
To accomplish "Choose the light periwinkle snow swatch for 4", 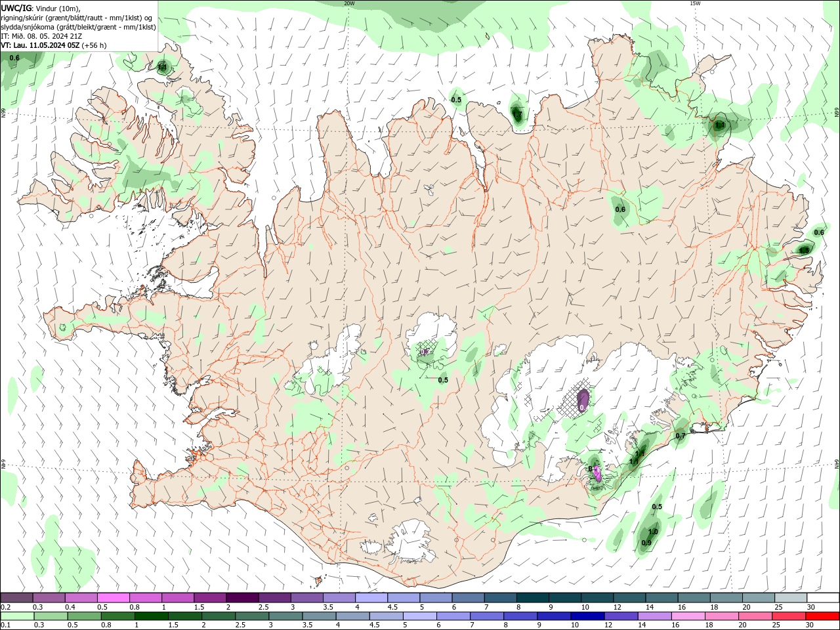I will pos(371,598).
